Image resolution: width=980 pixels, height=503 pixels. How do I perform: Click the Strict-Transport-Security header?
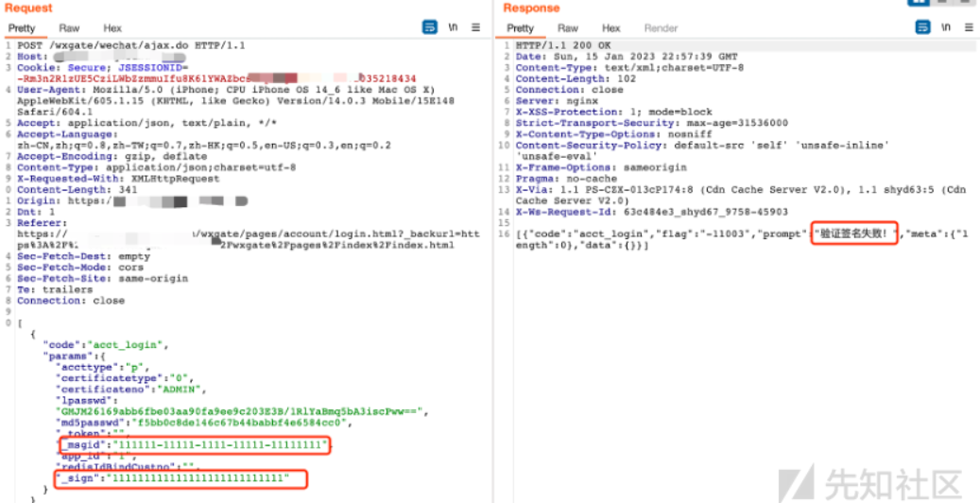point(652,123)
